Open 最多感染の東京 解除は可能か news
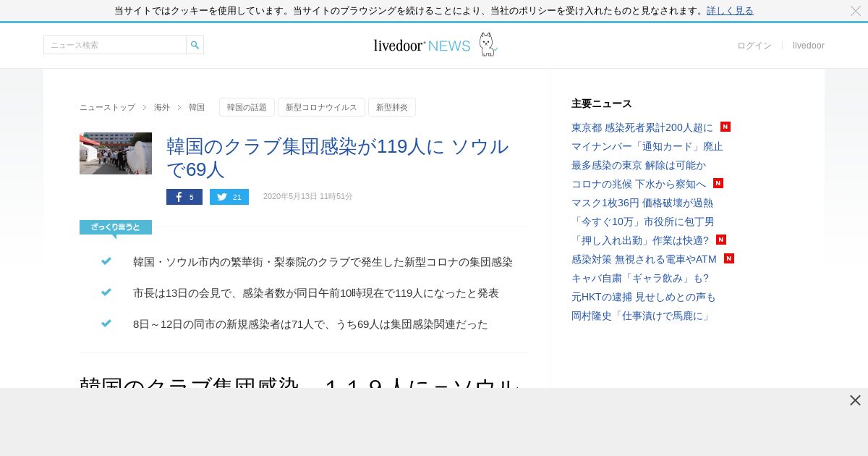The width and height of the screenshot is (868, 456). (x=639, y=165)
